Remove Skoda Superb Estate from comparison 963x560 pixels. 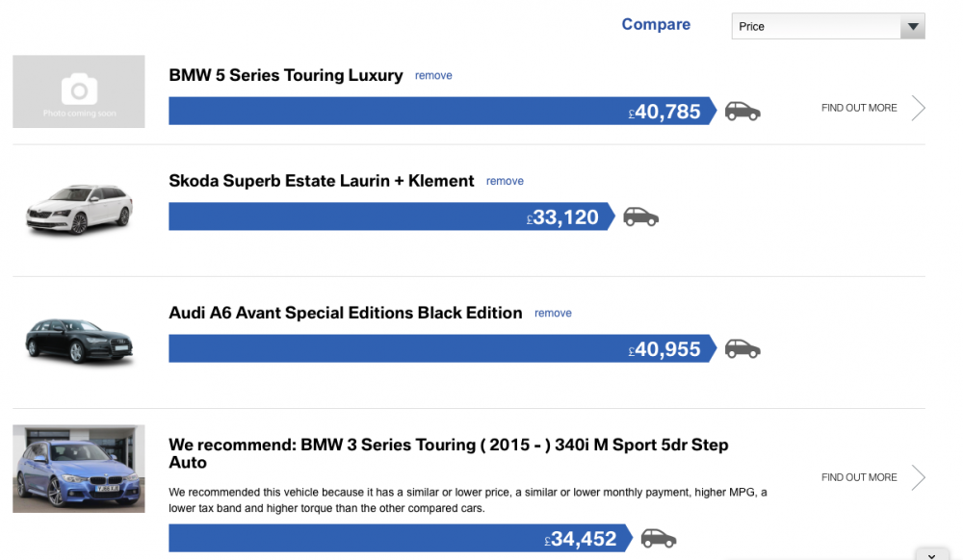[505, 181]
